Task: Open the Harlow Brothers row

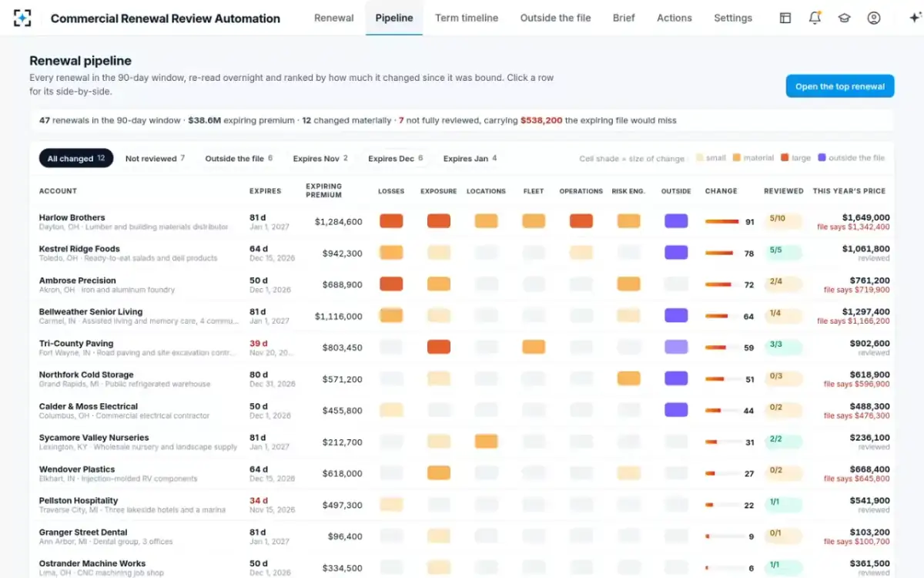Action: (x=462, y=222)
